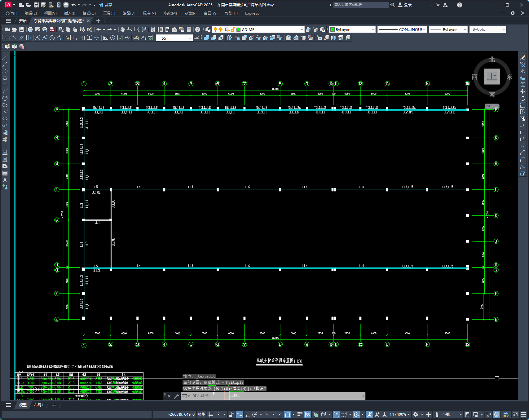The width and height of the screenshot is (529, 420).
Task: Open the Express menu
Action: point(252,13)
